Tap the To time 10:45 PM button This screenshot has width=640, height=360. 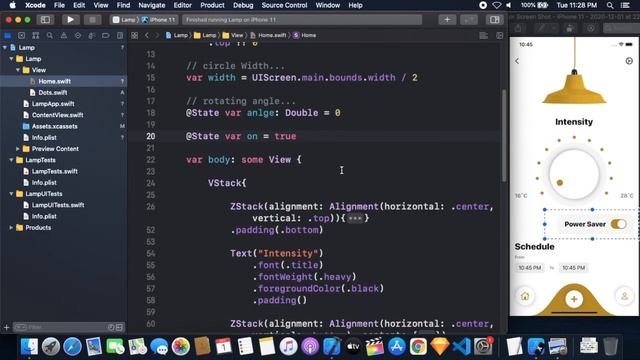click(x=573, y=268)
